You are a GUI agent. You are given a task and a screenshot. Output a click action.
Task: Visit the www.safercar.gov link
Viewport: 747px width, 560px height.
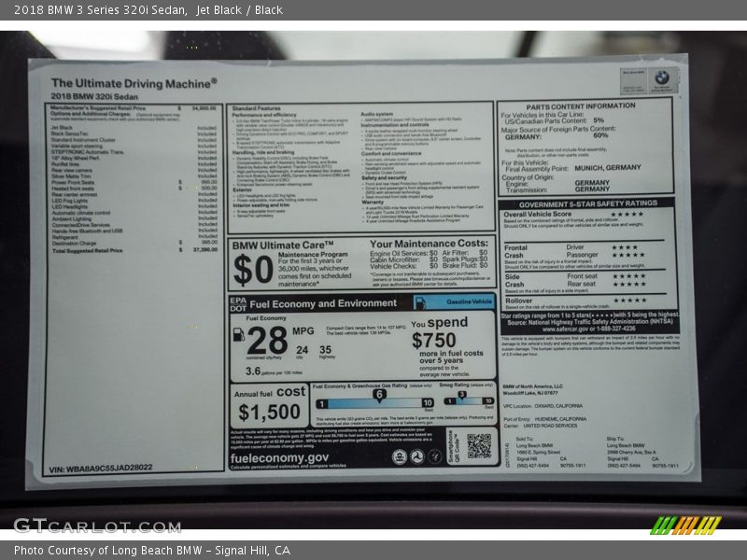point(565,329)
